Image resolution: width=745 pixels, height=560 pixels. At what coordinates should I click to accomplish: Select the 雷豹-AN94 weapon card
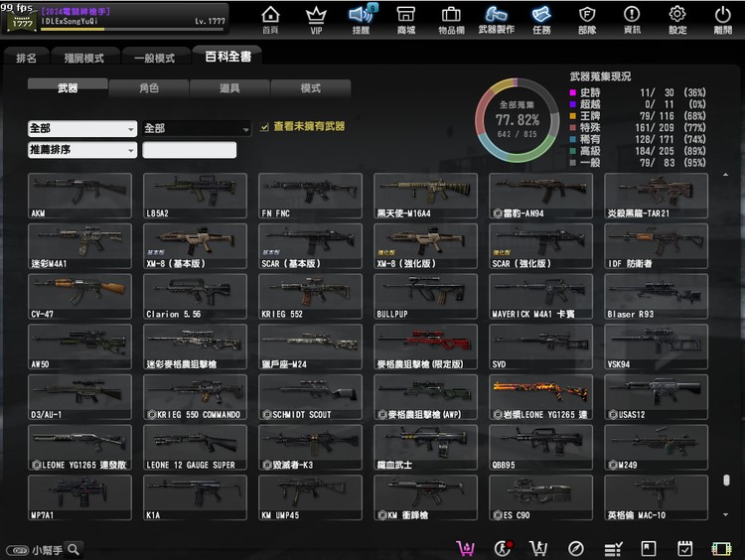click(x=540, y=196)
